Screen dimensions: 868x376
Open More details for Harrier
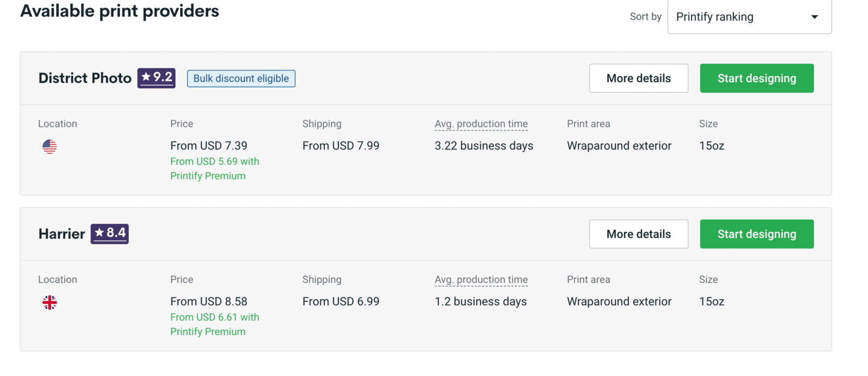(x=639, y=234)
